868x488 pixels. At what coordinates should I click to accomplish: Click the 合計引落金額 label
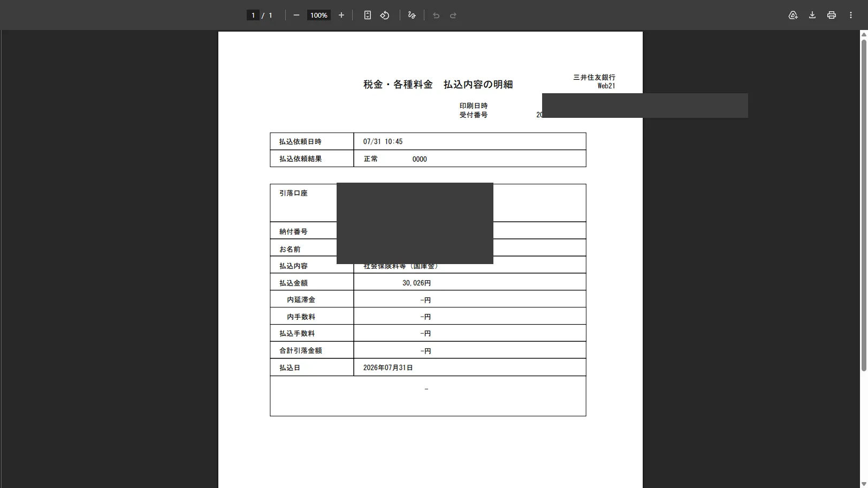[x=301, y=351]
